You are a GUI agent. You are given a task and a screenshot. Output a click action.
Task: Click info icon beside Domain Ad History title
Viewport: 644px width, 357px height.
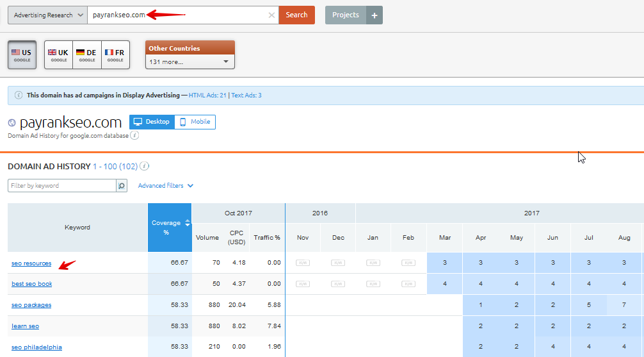coord(144,166)
